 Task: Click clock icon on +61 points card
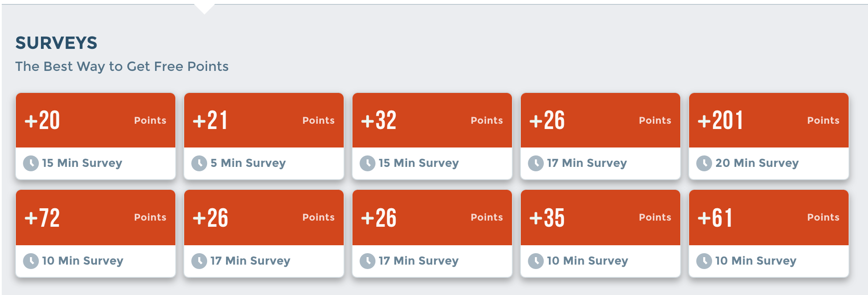pyautogui.click(x=704, y=261)
